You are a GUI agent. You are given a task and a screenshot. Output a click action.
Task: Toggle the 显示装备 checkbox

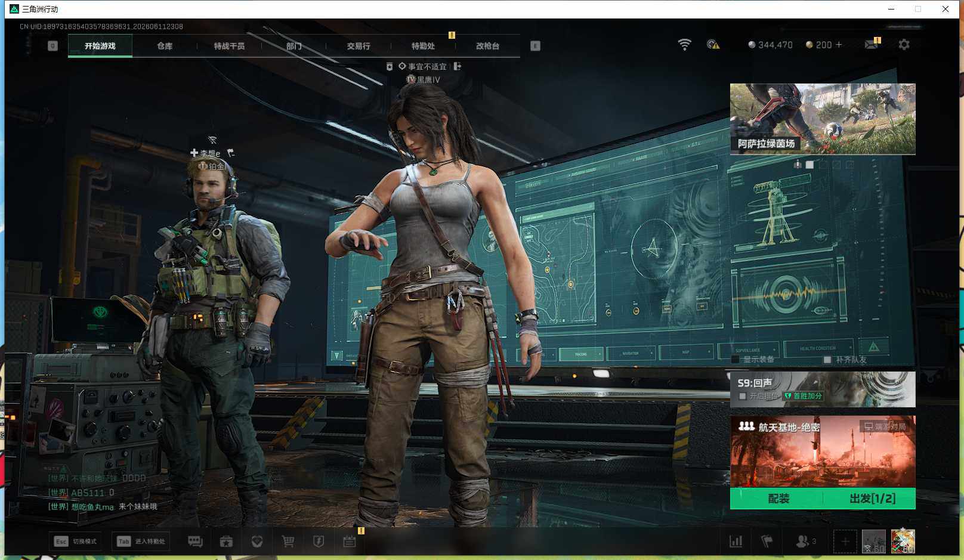(x=736, y=360)
